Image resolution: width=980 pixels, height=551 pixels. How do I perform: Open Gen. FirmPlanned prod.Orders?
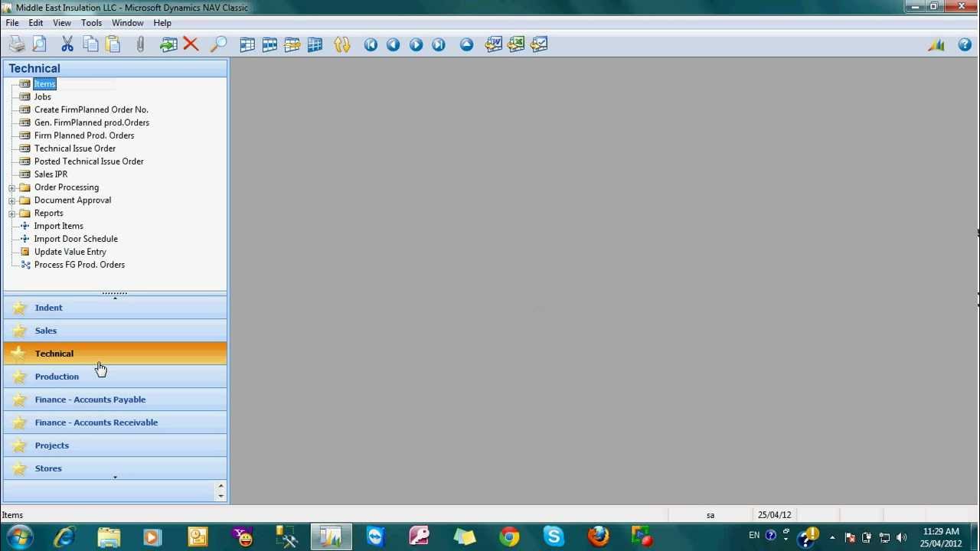pos(92,122)
